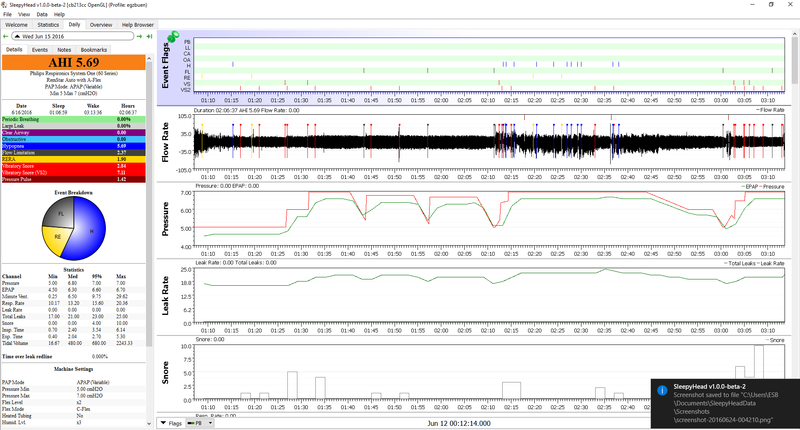
Task: Click the FL slice of the pie chart
Action: pos(63,212)
